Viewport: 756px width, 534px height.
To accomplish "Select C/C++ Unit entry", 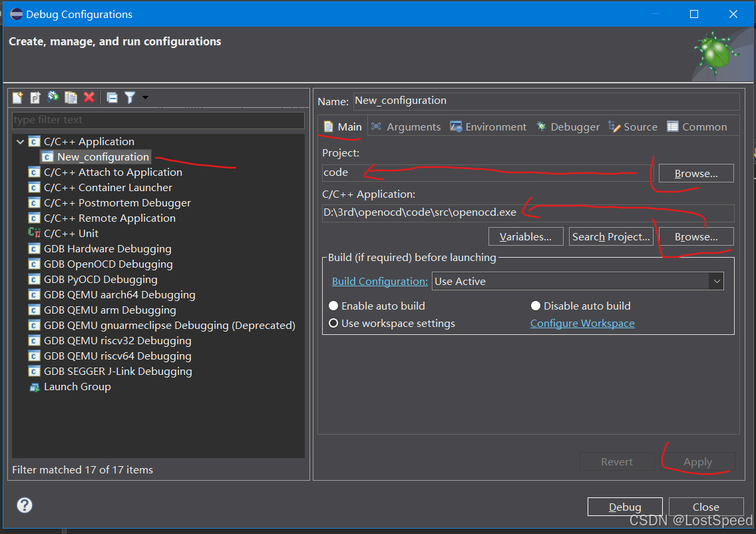I will (x=71, y=234).
